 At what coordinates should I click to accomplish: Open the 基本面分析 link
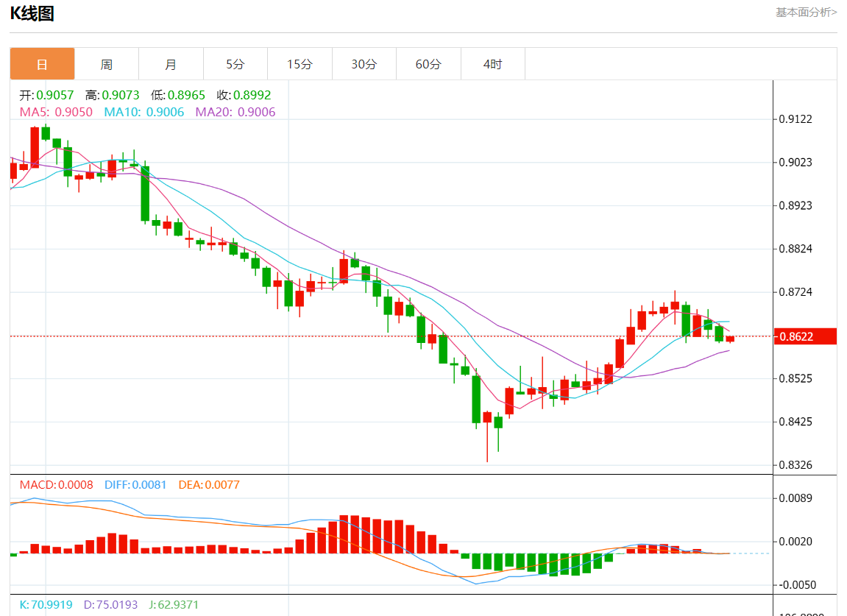tap(806, 13)
